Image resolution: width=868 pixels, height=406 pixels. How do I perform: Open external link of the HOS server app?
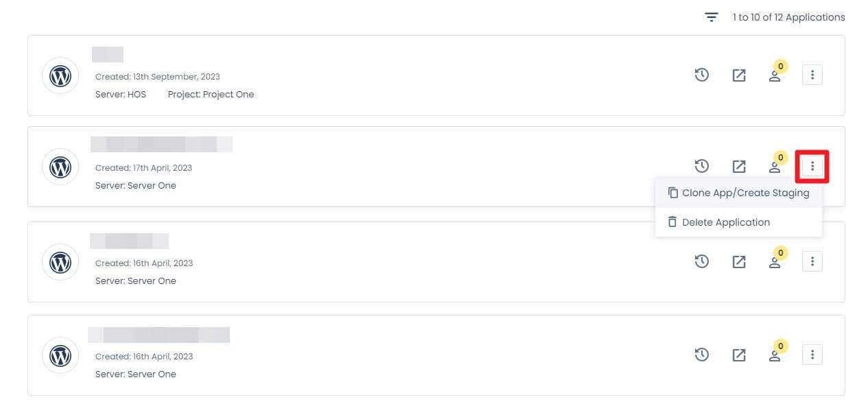click(x=739, y=75)
